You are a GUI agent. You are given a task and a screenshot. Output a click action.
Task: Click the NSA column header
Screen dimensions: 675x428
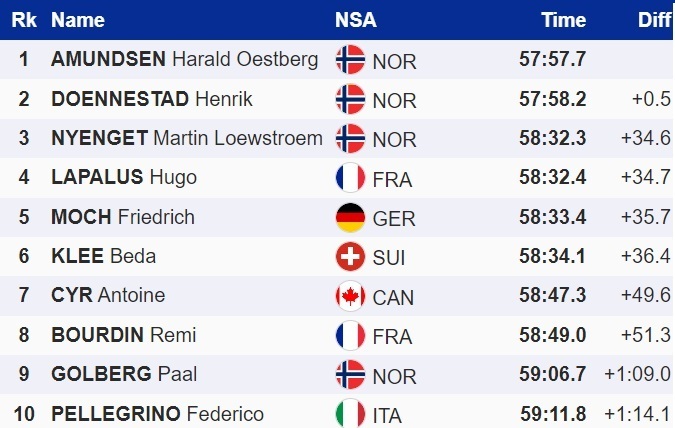pyautogui.click(x=356, y=20)
